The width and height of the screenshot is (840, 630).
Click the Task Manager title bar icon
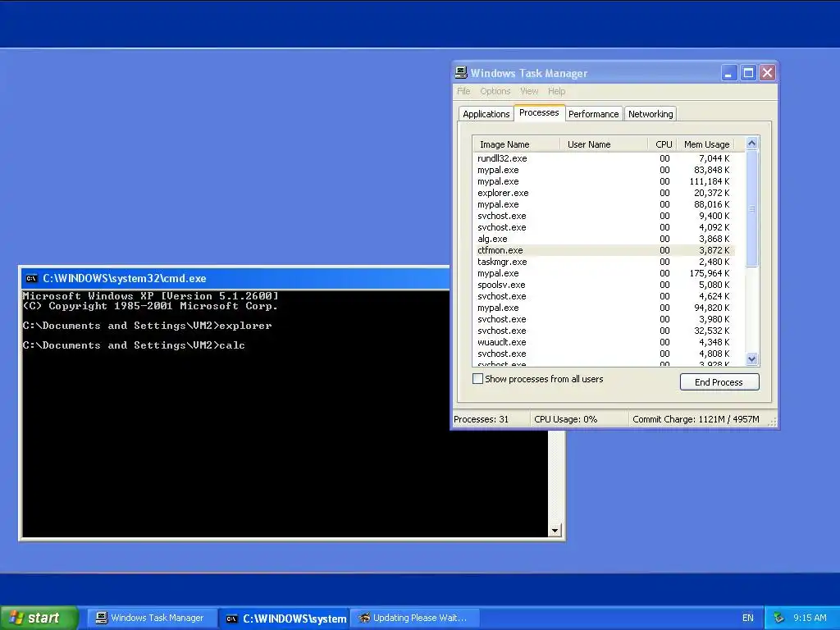[461, 72]
